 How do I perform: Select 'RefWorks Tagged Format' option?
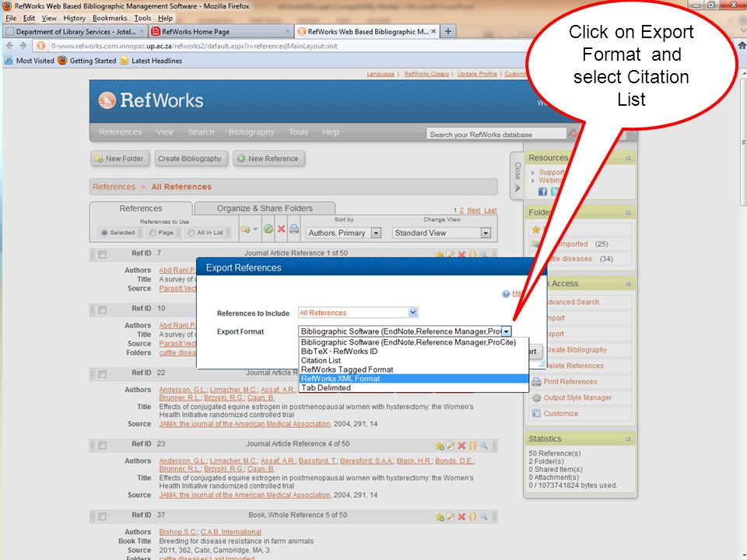point(413,369)
